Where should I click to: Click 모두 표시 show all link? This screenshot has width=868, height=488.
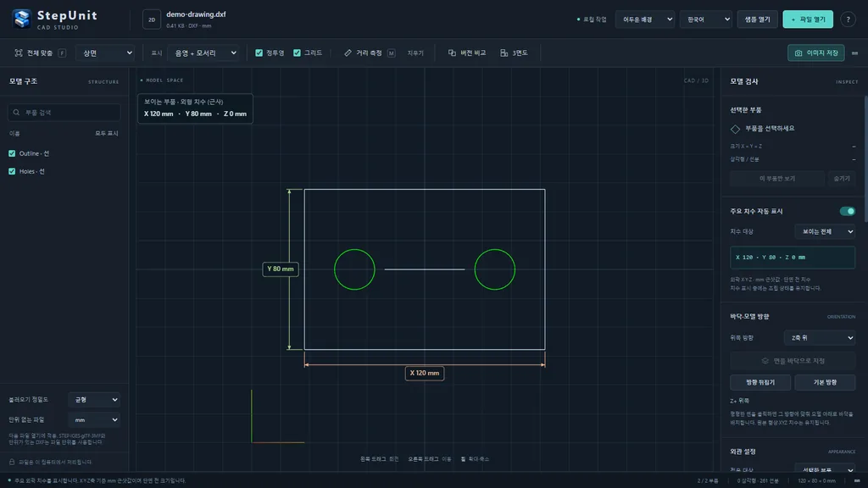click(x=107, y=133)
